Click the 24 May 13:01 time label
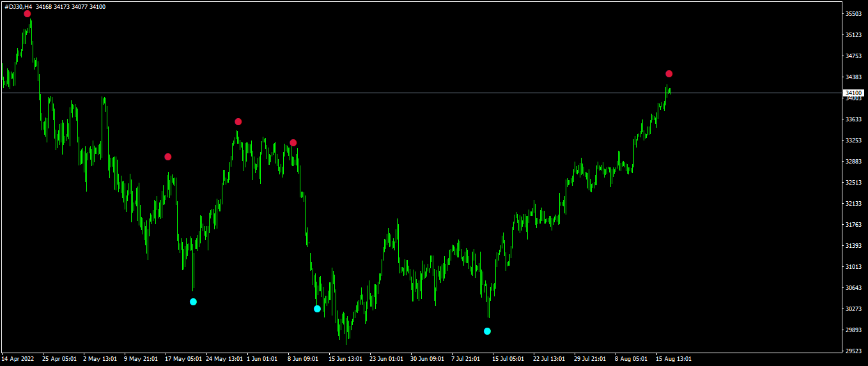868x366 pixels. [224, 358]
